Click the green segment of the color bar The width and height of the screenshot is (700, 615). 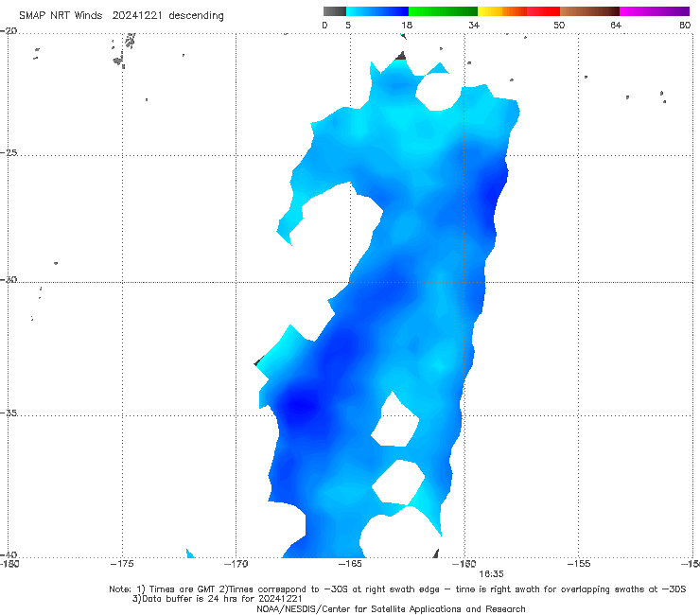(x=443, y=11)
